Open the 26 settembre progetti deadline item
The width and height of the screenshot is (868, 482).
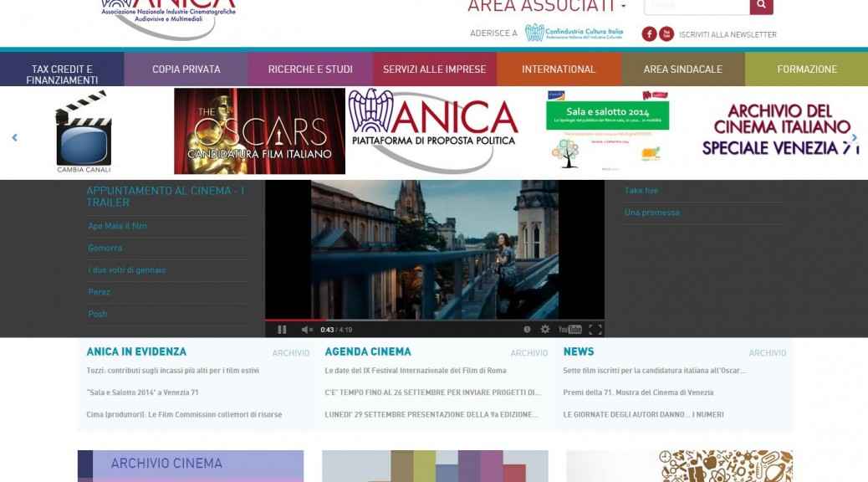pyautogui.click(x=433, y=392)
